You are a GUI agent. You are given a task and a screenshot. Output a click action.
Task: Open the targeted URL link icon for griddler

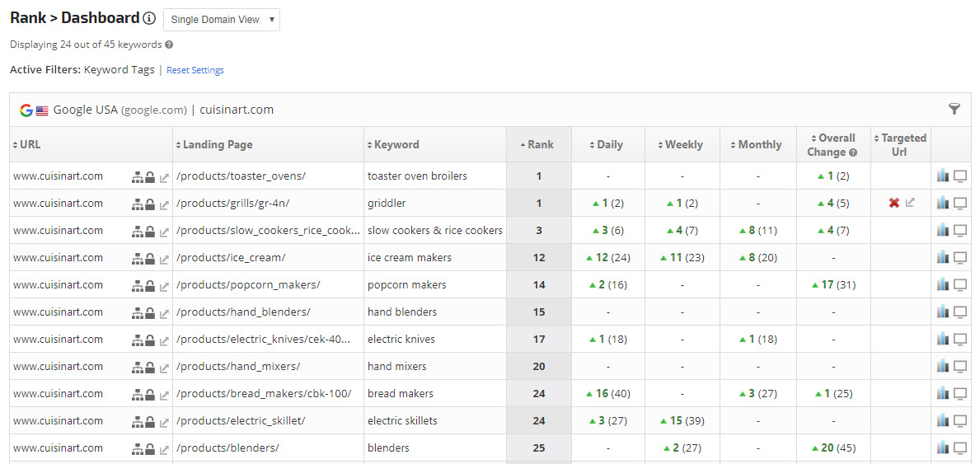point(910,203)
